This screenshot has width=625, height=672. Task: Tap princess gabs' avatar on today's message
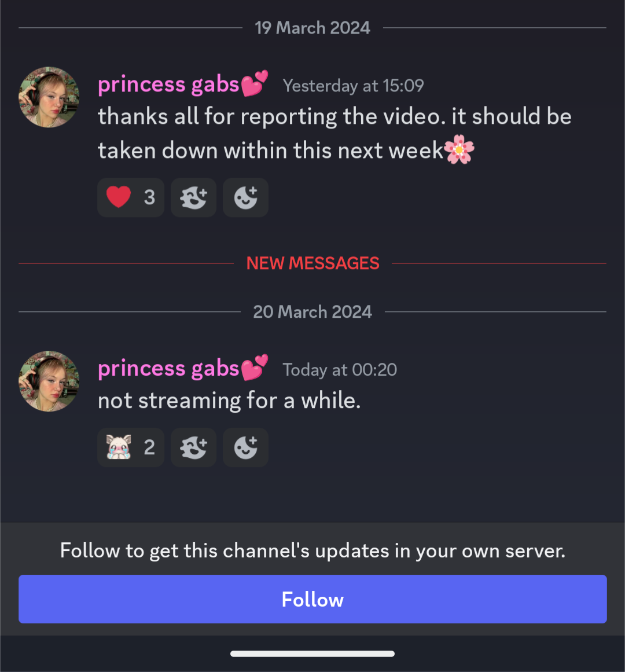click(49, 381)
